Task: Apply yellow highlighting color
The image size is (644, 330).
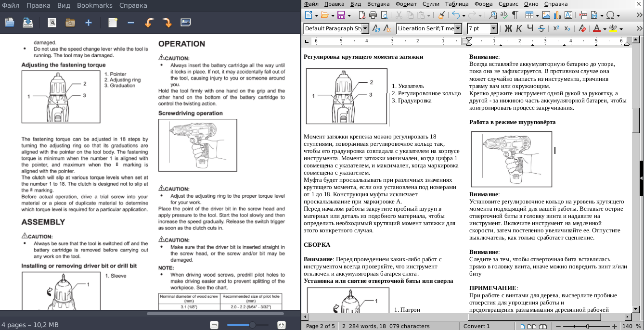Action: pyautogui.click(x=613, y=29)
